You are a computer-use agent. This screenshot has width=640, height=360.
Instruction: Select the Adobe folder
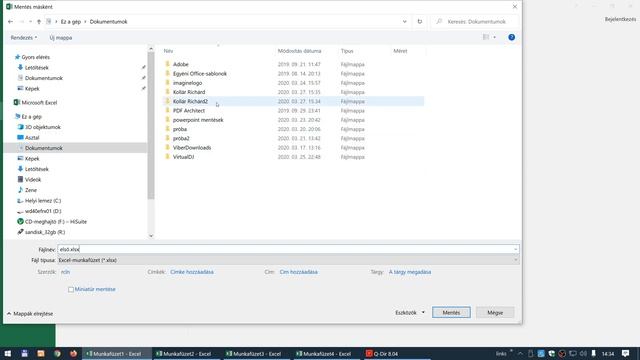[x=180, y=64]
